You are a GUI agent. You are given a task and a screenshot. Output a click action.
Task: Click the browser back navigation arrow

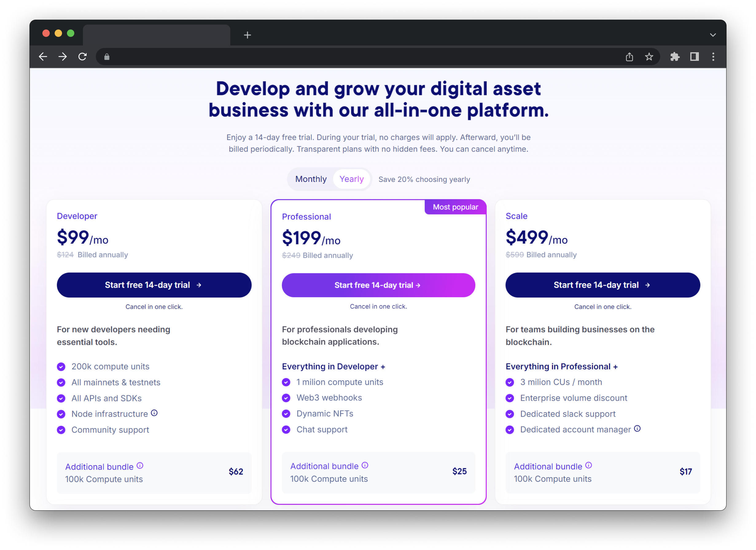coord(44,57)
